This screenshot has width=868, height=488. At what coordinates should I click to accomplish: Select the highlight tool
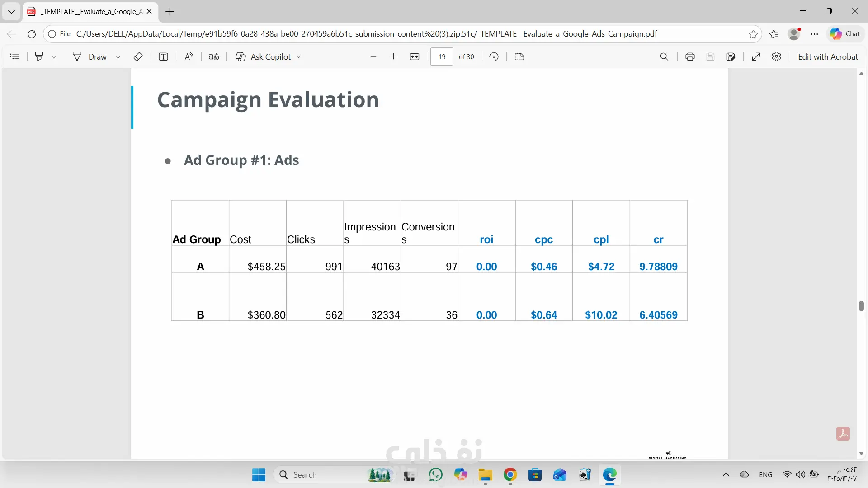click(39, 57)
